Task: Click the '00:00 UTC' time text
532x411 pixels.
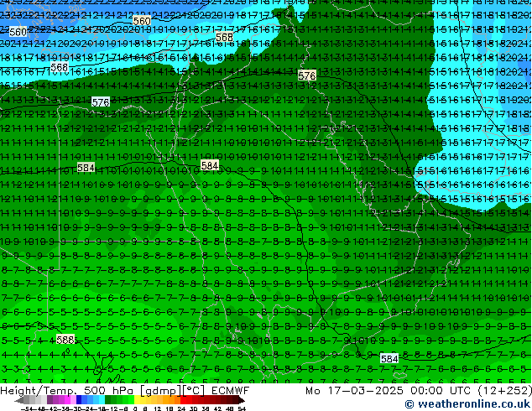Action: (441, 391)
